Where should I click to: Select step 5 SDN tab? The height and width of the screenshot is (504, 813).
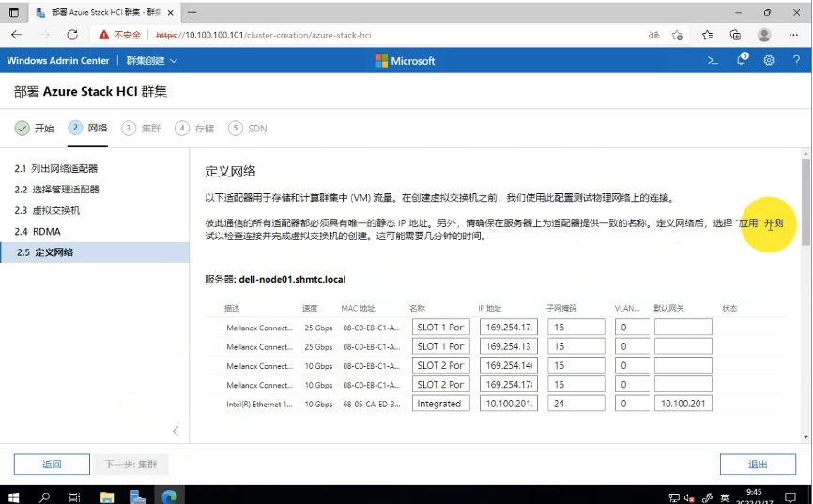coord(248,128)
